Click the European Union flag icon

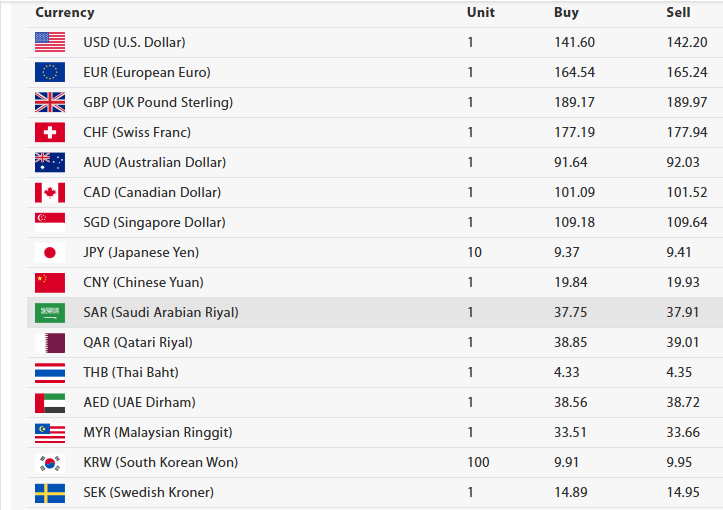(49, 72)
